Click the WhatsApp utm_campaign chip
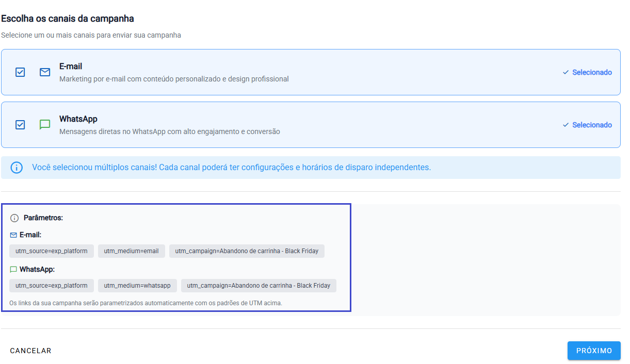630x364 pixels. (x=259, y=286)
